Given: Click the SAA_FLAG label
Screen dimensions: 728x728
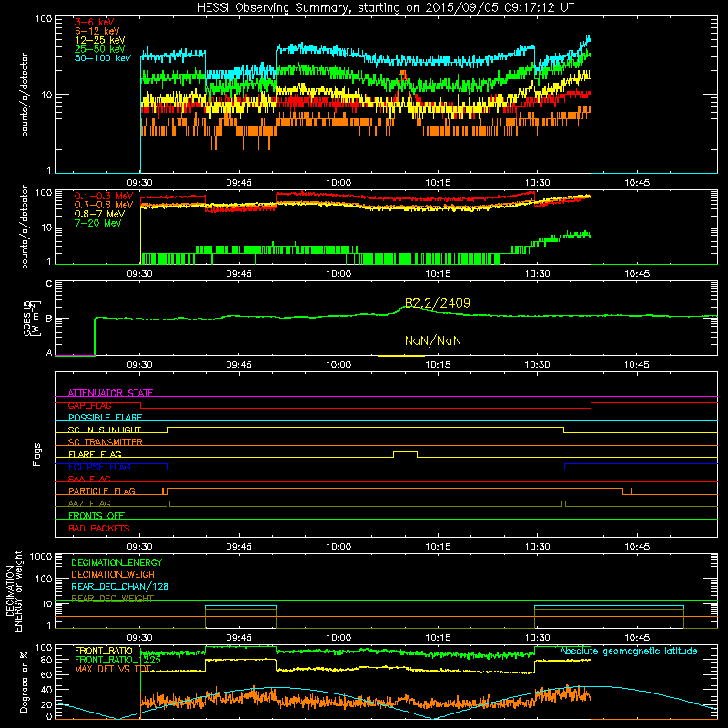Looking at the screenshot, I should [89, 479].
